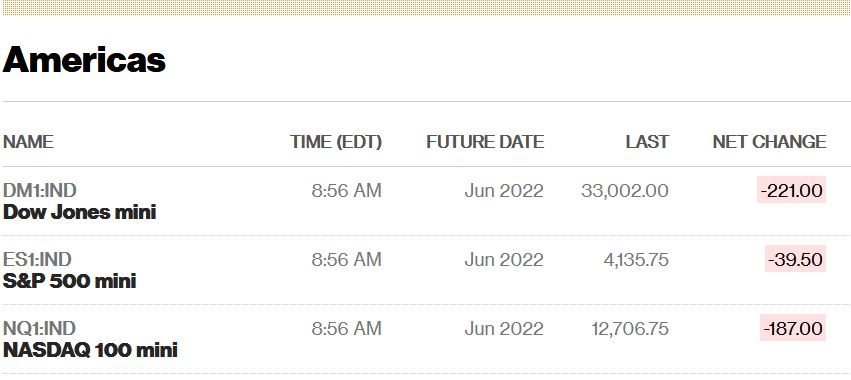
Task: Click the 33,002.00 last price value
Action: pos(625,191)
